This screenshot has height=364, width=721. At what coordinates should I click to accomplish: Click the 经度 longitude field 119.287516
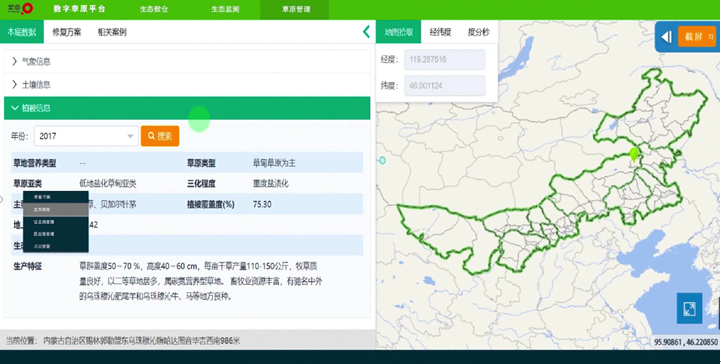pos(445,60)
